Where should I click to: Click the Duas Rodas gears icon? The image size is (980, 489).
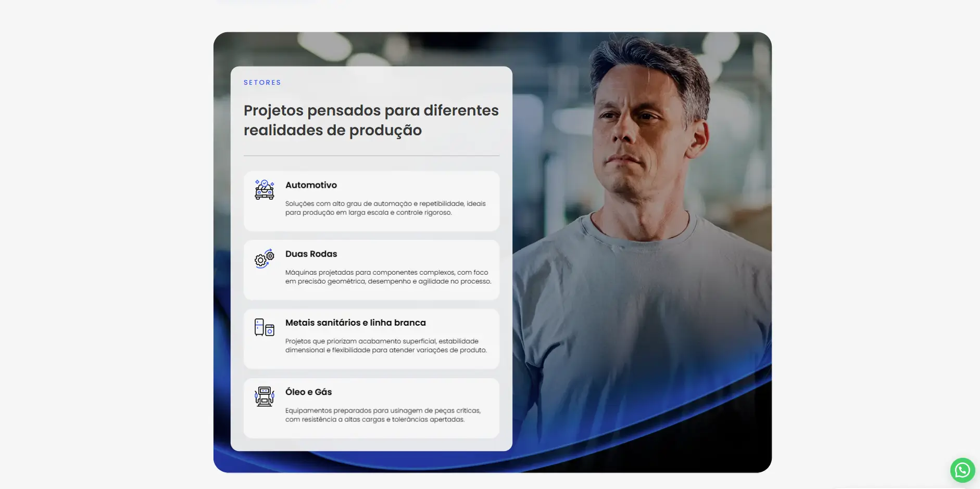tap(264, 258)
